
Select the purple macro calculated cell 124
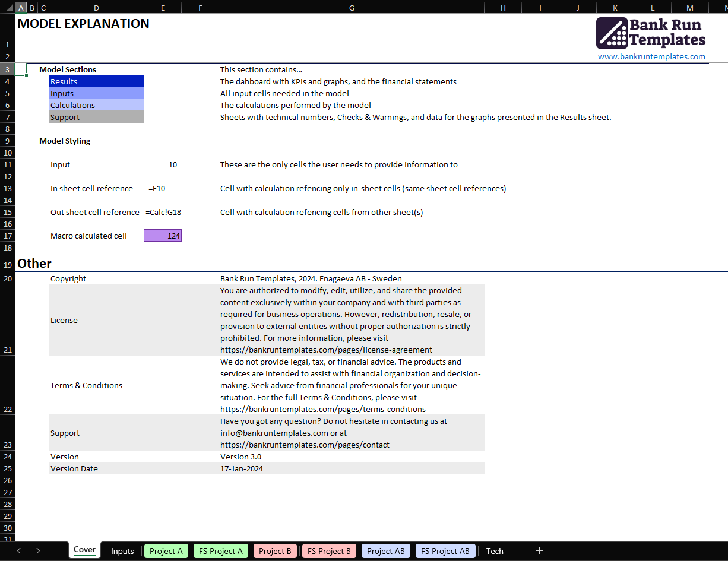tap(163, 236)
